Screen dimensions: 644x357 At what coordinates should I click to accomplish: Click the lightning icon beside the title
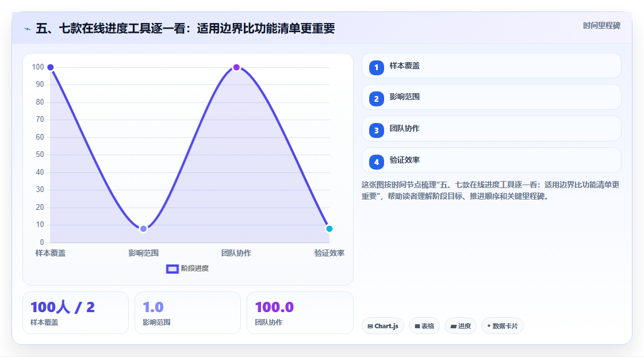click(28, 29)
